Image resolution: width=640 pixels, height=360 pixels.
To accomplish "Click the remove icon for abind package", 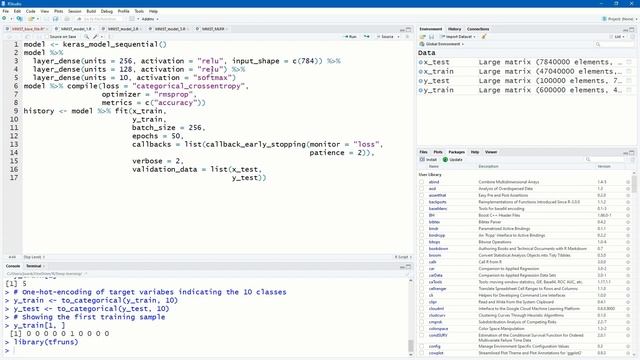I will 628,182.
